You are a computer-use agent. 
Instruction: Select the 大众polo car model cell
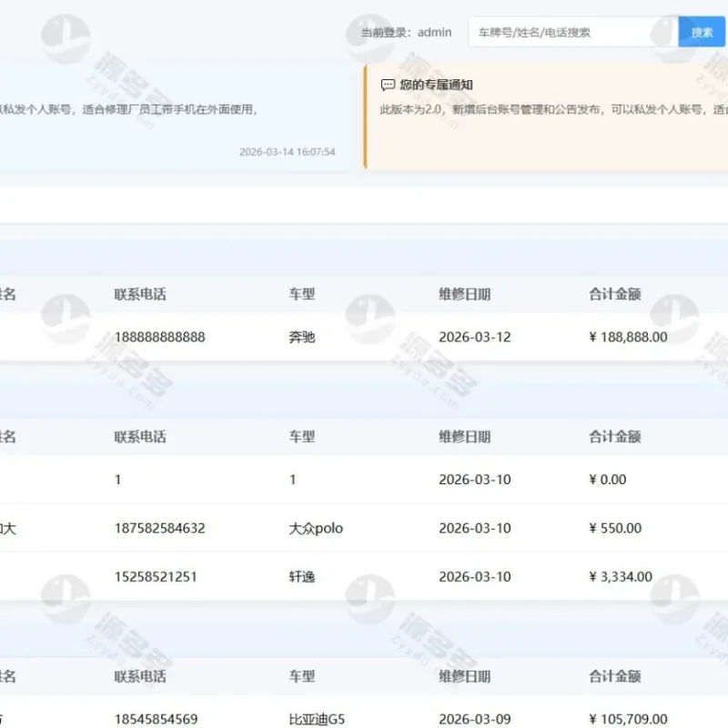(x=316, y=529)
